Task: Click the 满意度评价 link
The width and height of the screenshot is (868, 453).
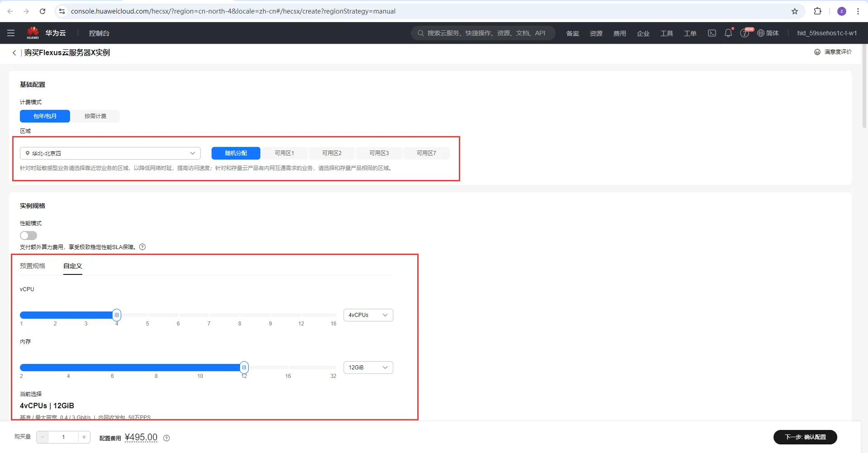Action: coord(838,52)
